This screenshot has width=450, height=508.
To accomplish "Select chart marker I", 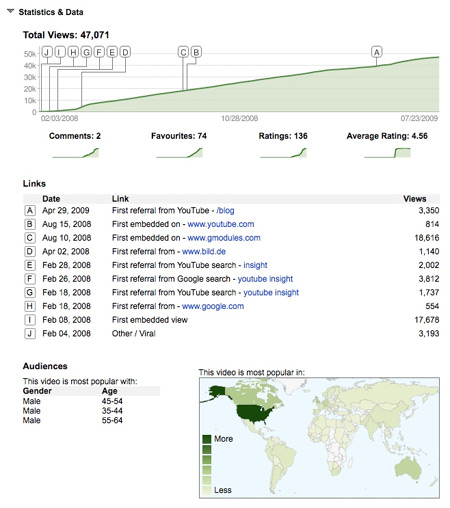I will tap(60, 52).
